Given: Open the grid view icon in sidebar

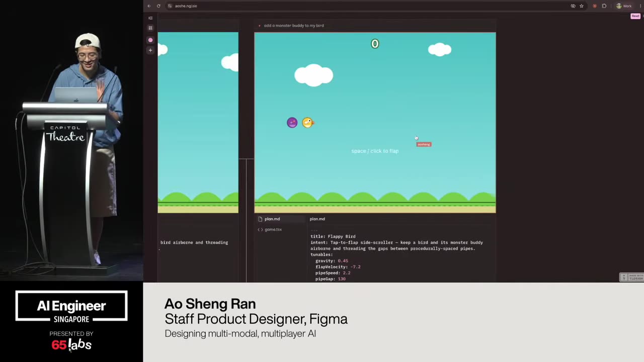Looking at the screenshot, I should (x=150, y=28).
